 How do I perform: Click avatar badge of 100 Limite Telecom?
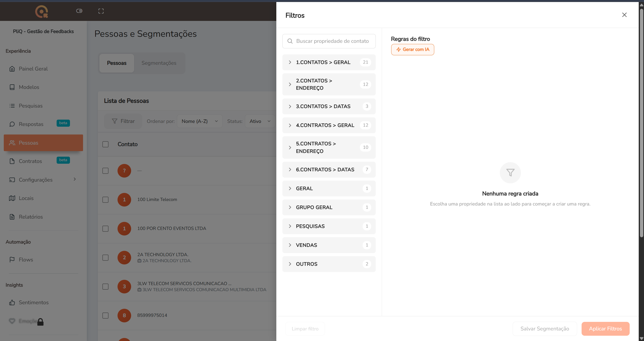pos(124,200)
